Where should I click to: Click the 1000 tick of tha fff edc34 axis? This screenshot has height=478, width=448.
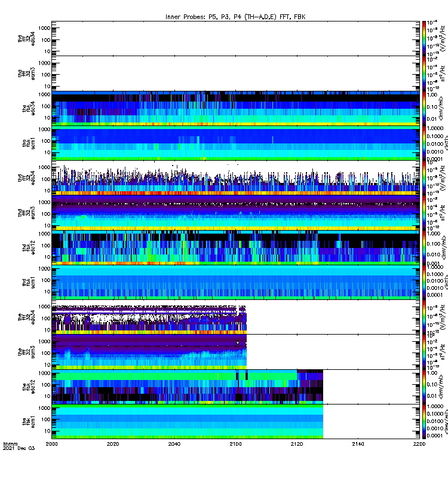pyautogui.click(x=44, y=28)
